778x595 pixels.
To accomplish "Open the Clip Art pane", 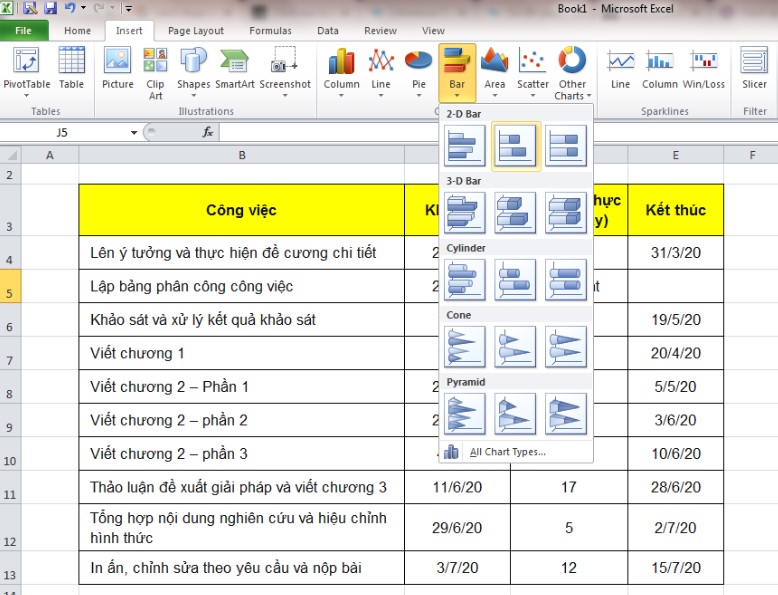I will coord(155,73).
